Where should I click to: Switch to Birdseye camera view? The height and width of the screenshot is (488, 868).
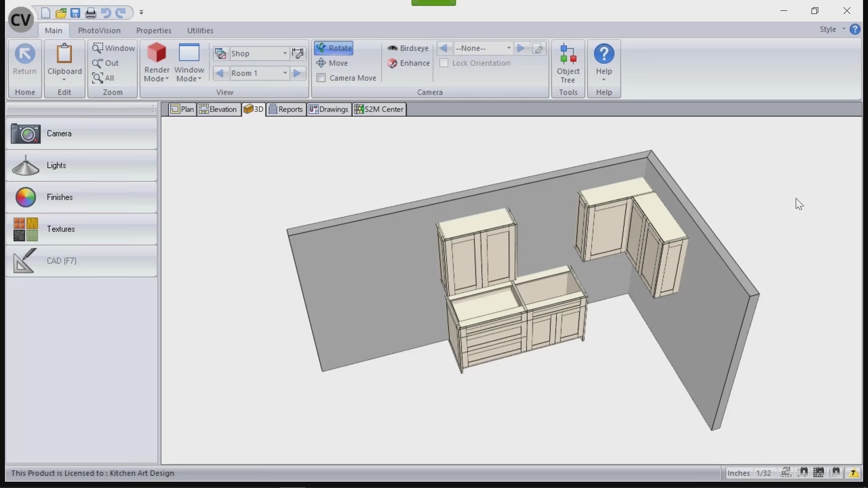(x=408, y=48)
